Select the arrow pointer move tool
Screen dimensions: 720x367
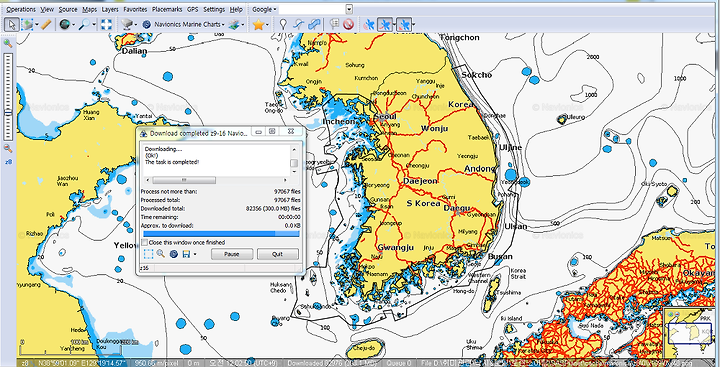click(x=11, y=24)
